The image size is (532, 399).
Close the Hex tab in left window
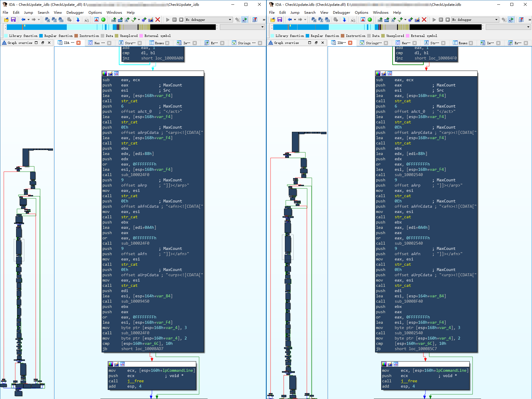[109, 43]
